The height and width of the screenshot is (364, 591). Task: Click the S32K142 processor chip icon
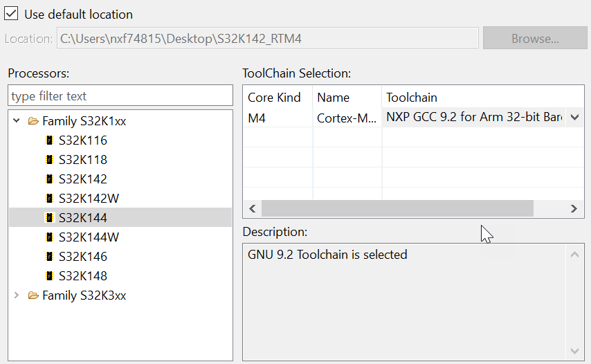tap(49, 179)
